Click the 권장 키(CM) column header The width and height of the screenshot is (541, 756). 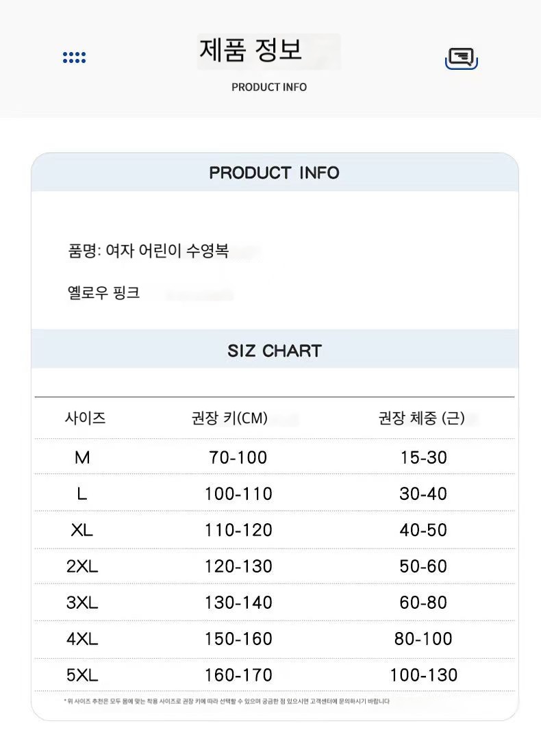coord(229,418)
